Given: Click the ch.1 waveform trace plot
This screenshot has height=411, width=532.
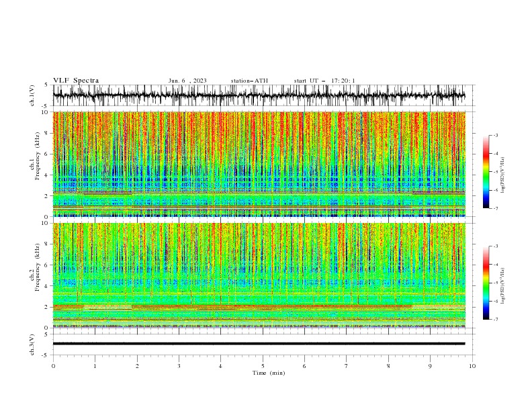Looking at the screenshot, I should (x=259, y=95).
